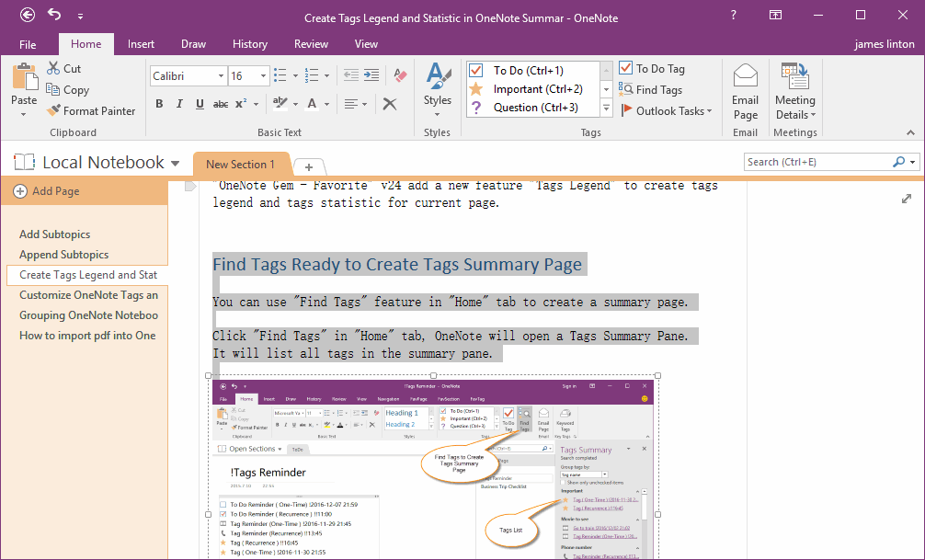Apply numbered list formatting
This screenshot has width=925, height=560.
[x=312, y=75]
